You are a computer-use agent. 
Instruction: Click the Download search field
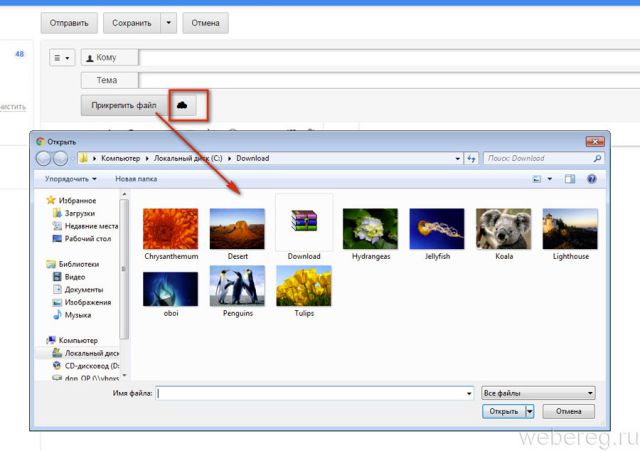(x=538, y=158)
